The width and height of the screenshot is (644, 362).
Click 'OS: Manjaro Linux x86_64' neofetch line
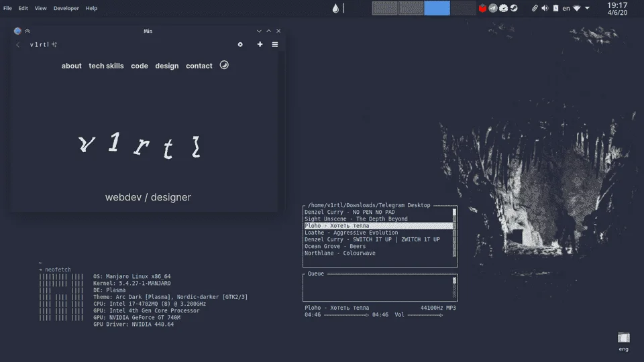click(x=132, y=277)
